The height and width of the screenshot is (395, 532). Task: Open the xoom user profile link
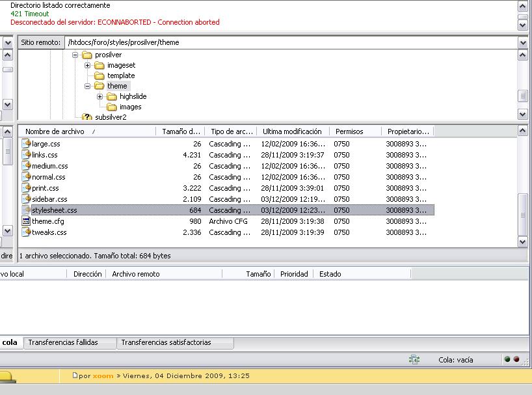tap(103, 375)
